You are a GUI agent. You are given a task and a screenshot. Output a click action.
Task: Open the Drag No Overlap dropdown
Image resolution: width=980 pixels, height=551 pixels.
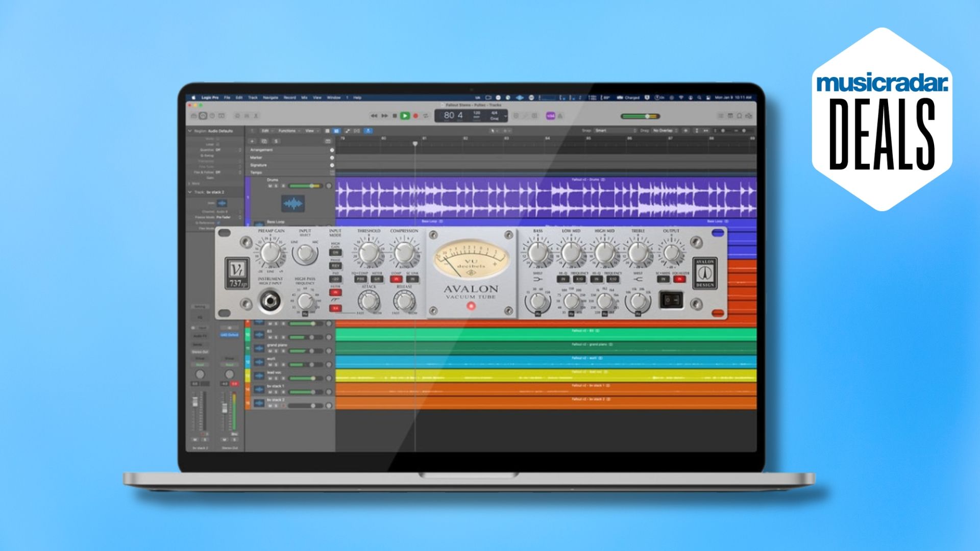pos(664,131)
